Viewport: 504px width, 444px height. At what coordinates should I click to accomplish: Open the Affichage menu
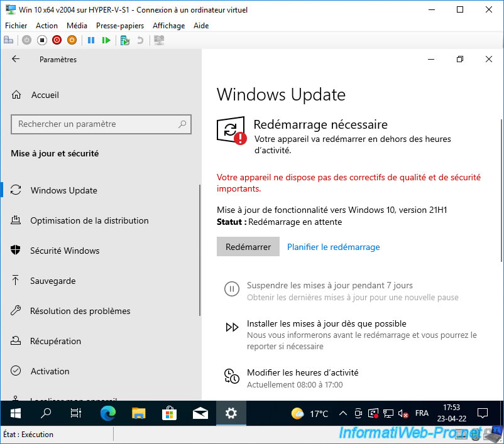point(169,25)
